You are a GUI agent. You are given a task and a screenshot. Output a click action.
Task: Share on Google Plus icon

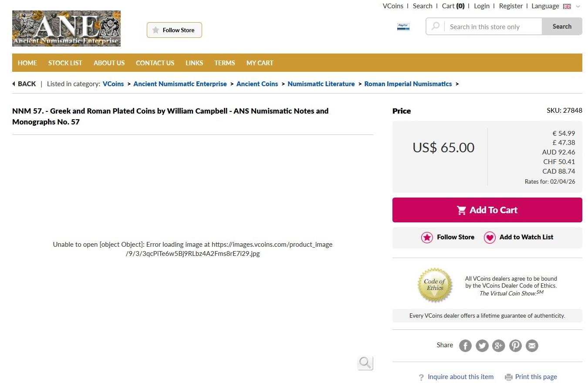[x=498, y=346]
